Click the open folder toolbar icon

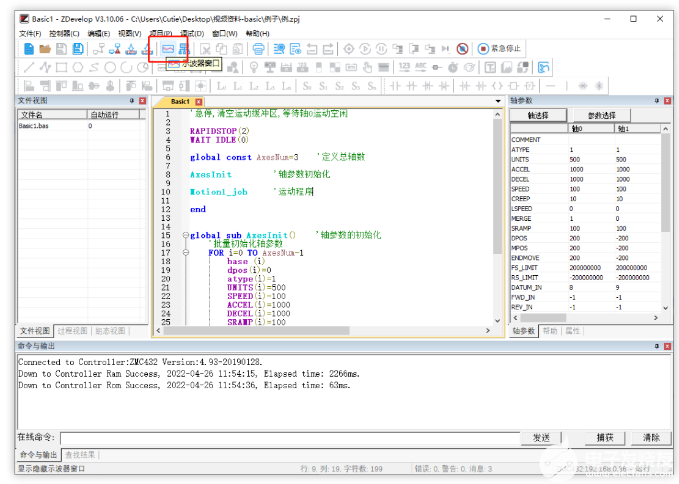[45, 48]
